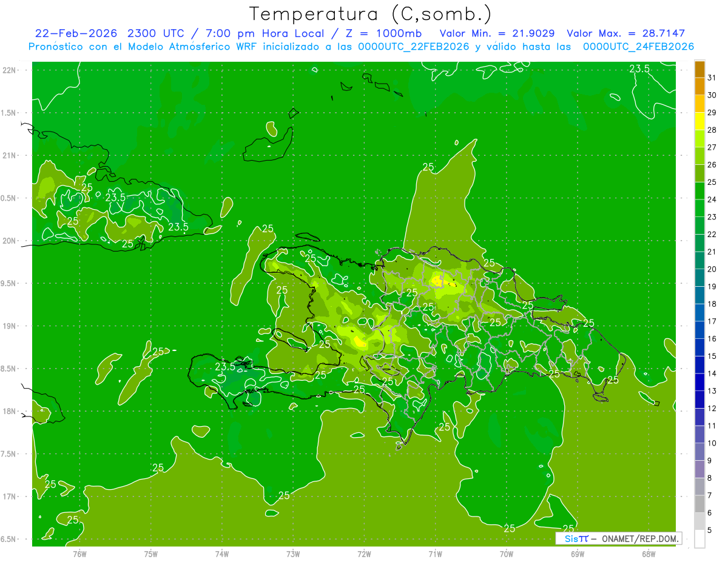Click the blue swatch between 16 and 17
Image resolution: width=728 pixels, height=562 pixels.
[x=699, y=330]
